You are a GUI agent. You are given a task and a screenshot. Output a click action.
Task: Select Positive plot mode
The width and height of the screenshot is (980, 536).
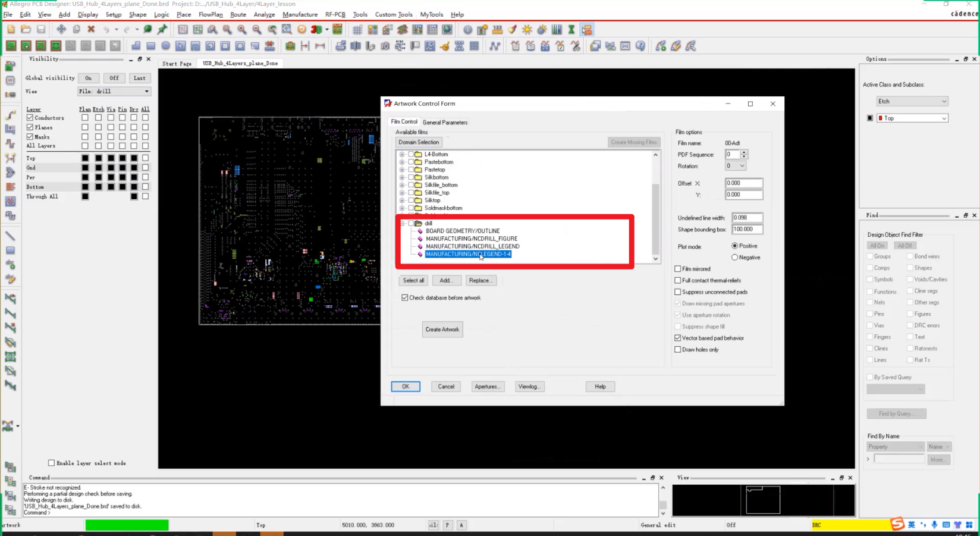click(x=735, y=246)
